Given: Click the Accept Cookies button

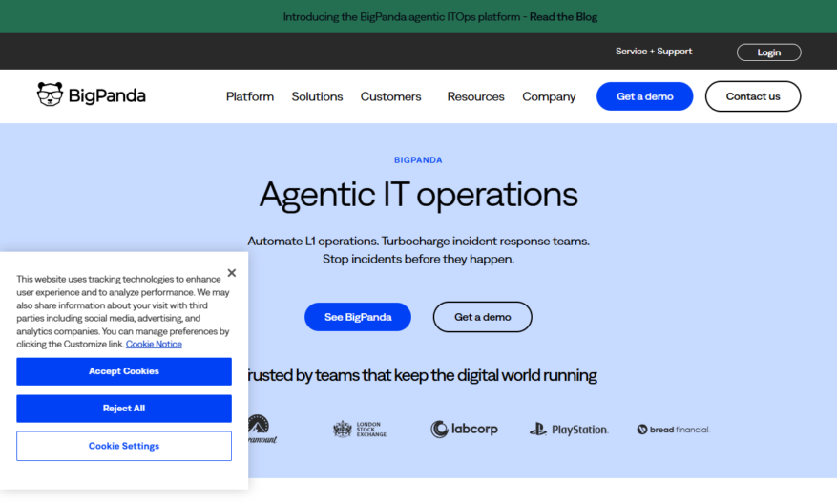Looking at the screenshot, I should (124, 371).
